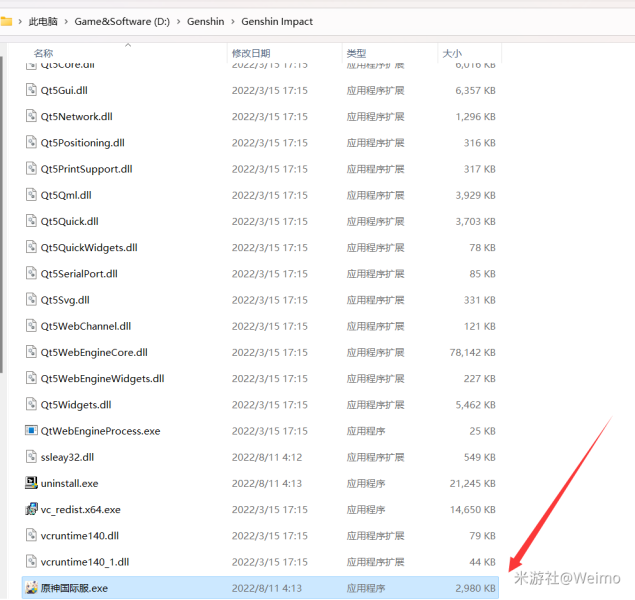This screenshot has height=600, width=635.
Task: Select file name Qt5Gui.dll
Action: [64, 90]
